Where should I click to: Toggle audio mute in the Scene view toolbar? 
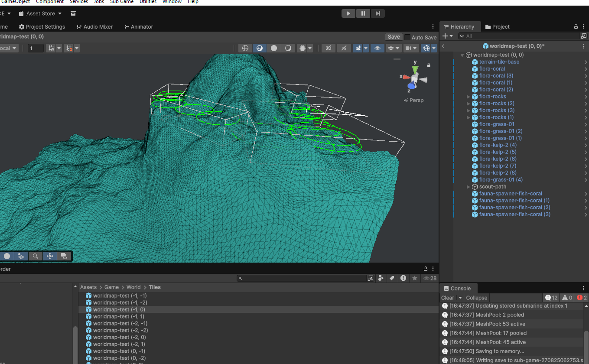344,48
